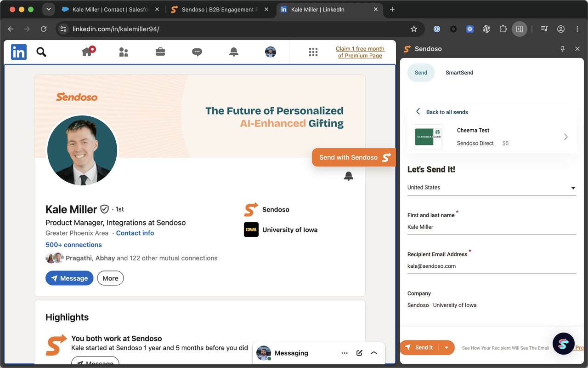This screenshot has height=368, width=588.
Task: Compose a new message in Messaging bar
Action: tap(359, 353)
